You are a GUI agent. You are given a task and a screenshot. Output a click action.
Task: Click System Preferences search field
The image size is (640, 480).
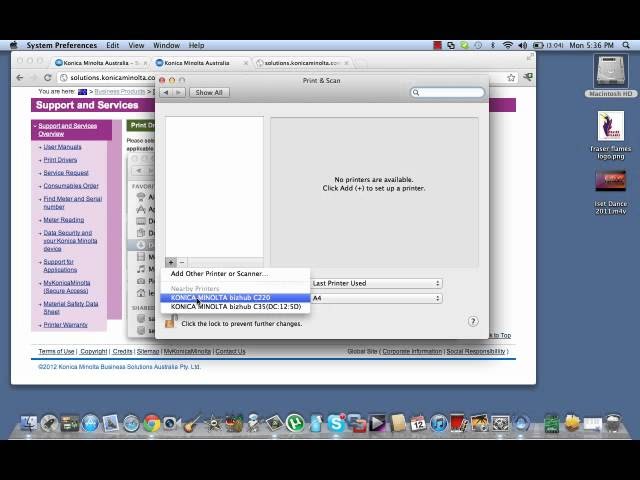point(447,93)
